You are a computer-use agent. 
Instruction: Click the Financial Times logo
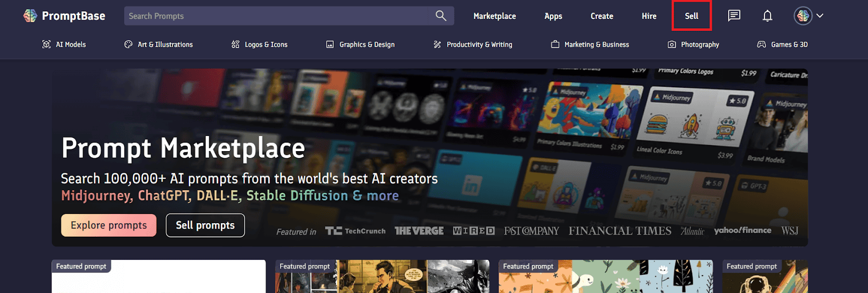620,231
